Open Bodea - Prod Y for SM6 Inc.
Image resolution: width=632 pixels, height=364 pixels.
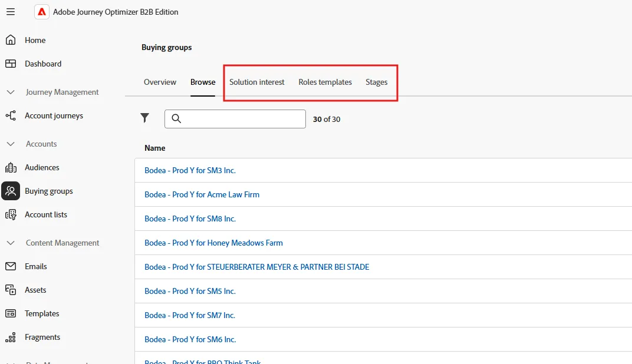[x=190, y=339]
